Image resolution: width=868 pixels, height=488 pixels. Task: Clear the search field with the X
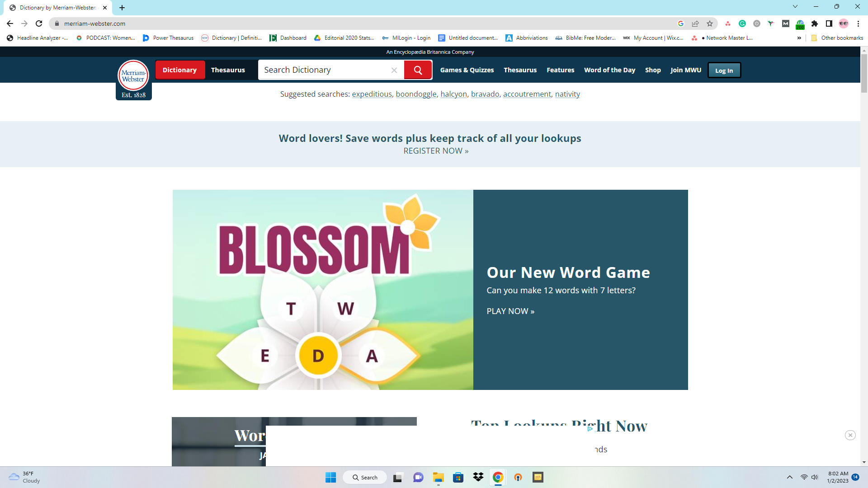click(x=394, y=70)
